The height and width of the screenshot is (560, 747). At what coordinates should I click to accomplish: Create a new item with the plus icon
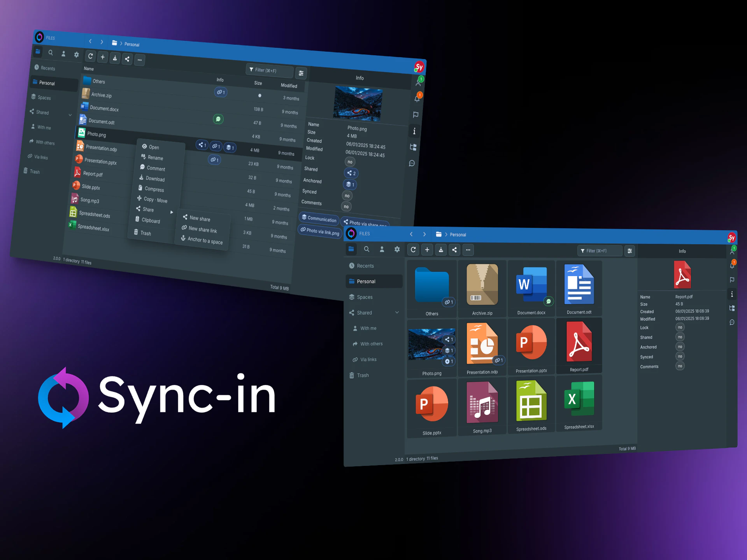pyautogui.click(x=427, y=250)
